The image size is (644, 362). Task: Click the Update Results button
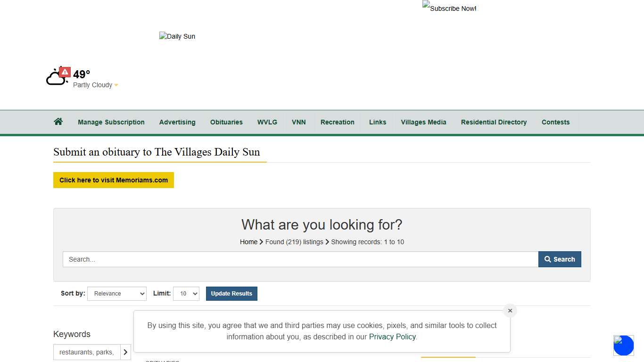pyautogui.click(x=231, y=294)
